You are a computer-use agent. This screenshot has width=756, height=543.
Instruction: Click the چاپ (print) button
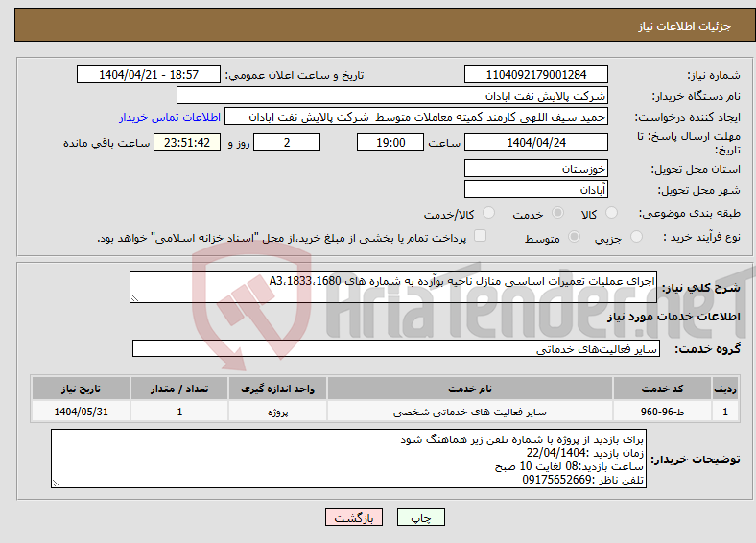420,517
